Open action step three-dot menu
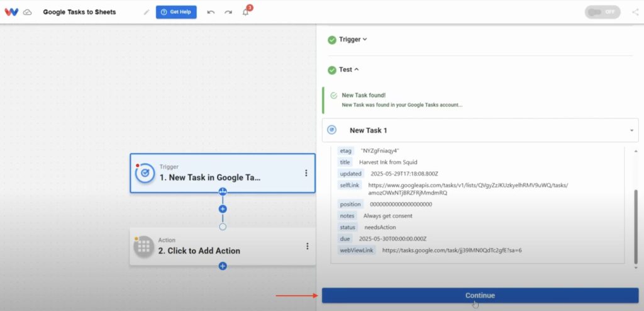Screen dimensions: 644x311 pyautogui.click(x=307, y=246)
